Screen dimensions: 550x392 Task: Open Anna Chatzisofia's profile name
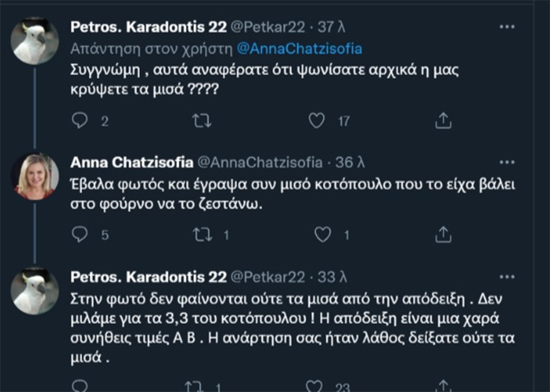(131, 163)
